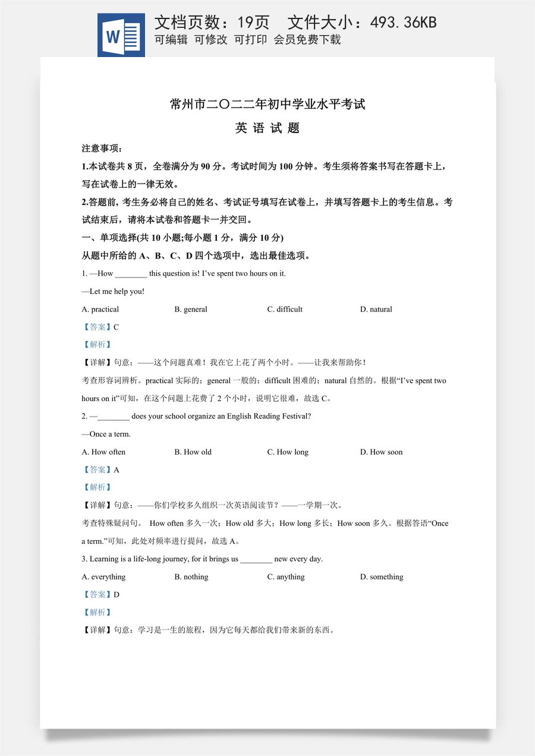Viewport: 535px width, 756px height.
Task: Click the '【答案】D' line
Action: [100, 594]
